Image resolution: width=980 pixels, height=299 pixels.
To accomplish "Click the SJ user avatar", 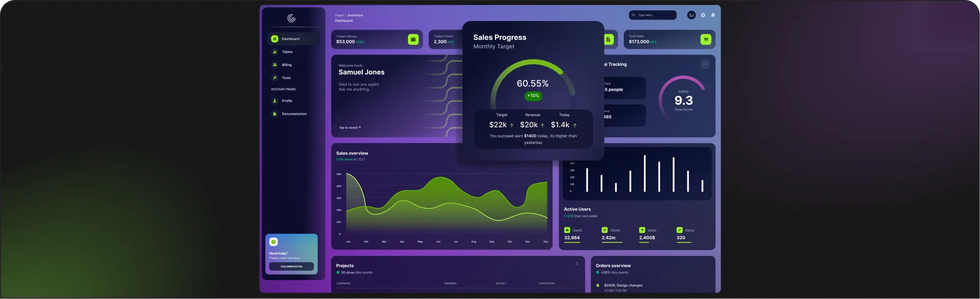I will pos(691,15).
